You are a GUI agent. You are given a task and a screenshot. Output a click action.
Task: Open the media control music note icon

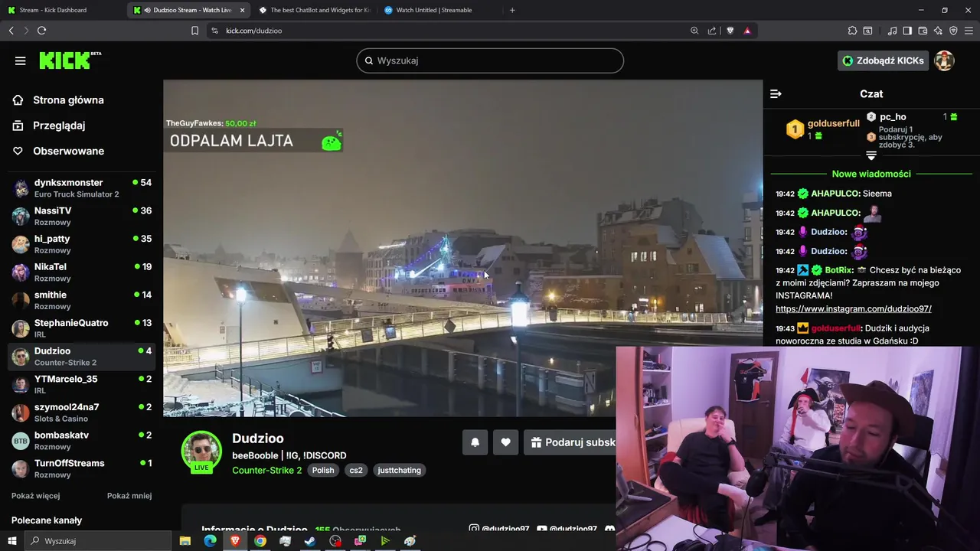pos(892,31)
